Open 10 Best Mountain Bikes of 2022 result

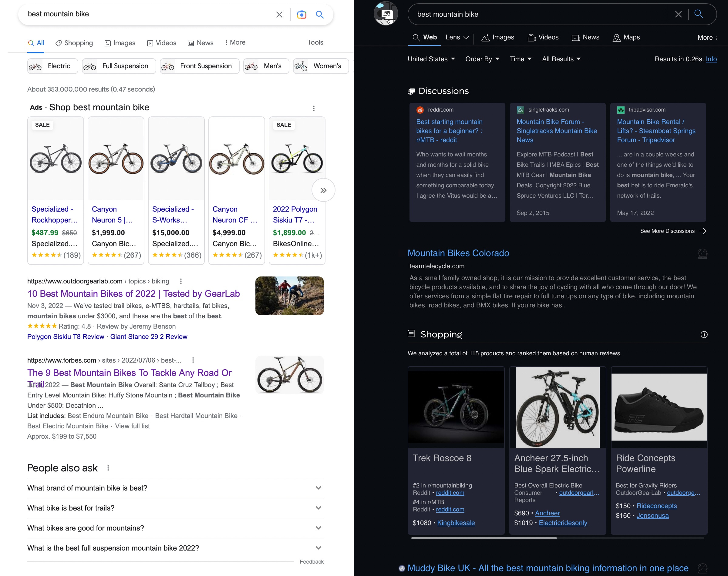133,294
